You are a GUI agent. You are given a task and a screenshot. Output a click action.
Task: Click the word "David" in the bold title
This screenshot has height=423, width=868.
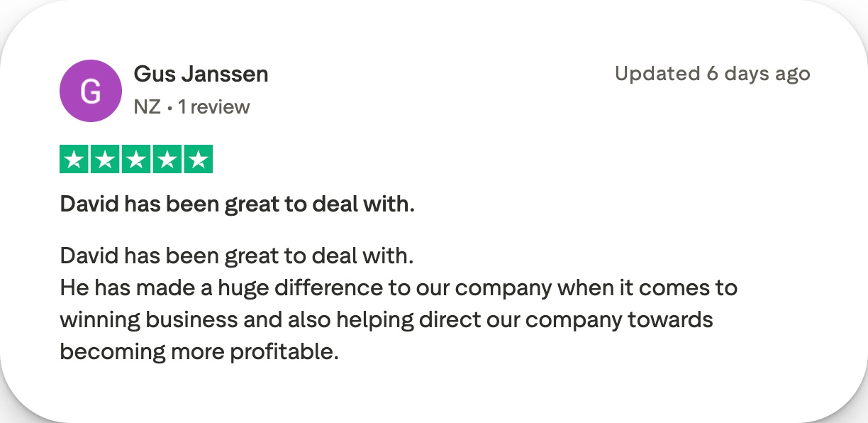(89, 204)
